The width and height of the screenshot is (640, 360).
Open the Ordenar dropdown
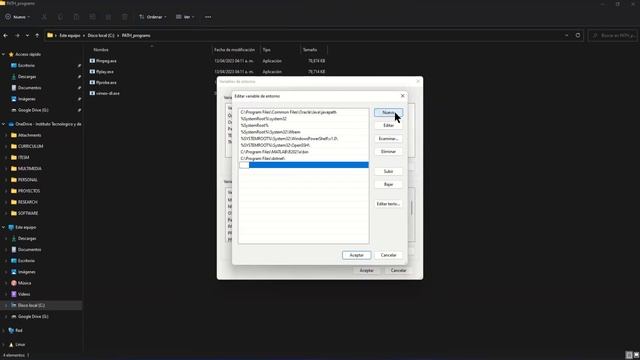153,17
